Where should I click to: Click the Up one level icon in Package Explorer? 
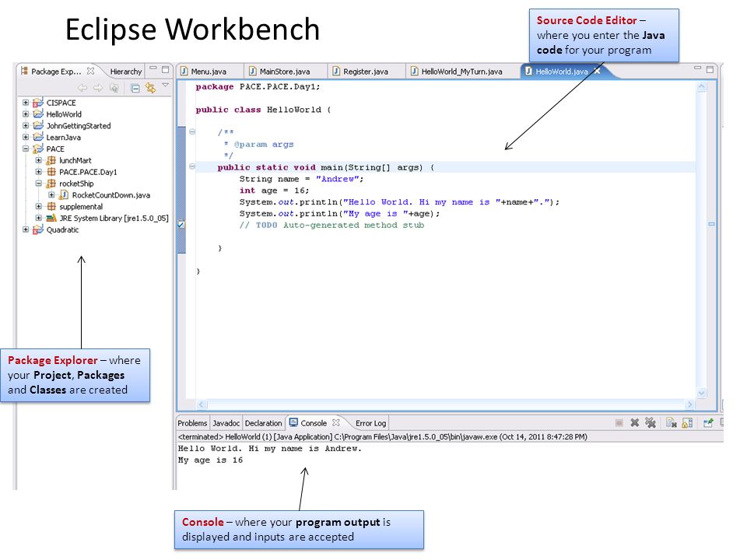[x=114, y=88]
